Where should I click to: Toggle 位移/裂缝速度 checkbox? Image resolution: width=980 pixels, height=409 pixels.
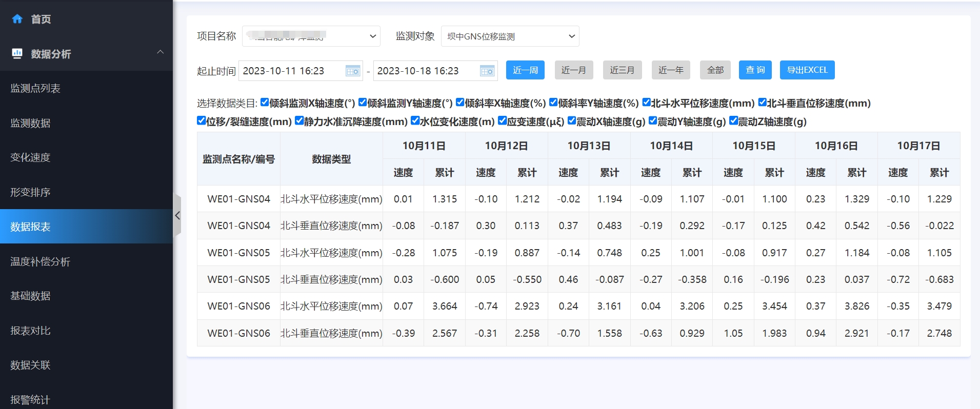coord(202,121)
